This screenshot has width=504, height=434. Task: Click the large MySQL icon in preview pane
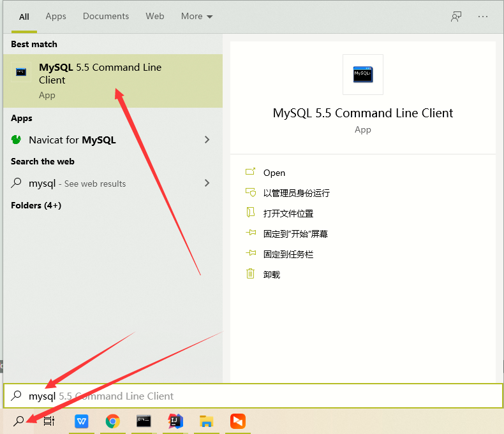click(x=363, y=75)
